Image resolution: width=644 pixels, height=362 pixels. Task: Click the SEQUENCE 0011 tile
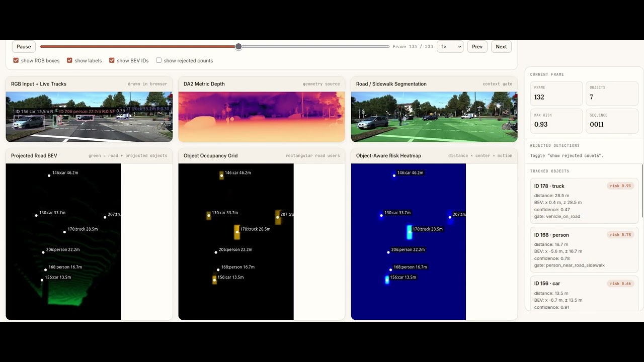click(x=612, y=121)
